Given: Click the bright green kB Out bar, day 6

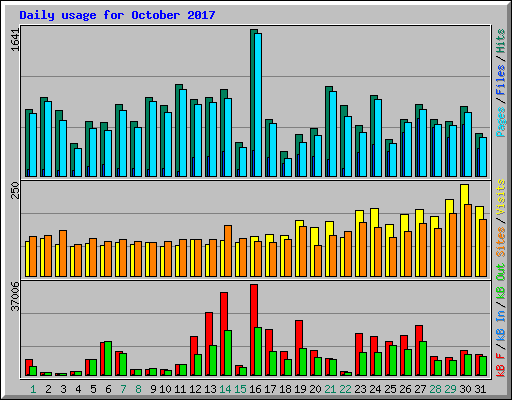Looking at the screenshot, I should tap(108, 358).
